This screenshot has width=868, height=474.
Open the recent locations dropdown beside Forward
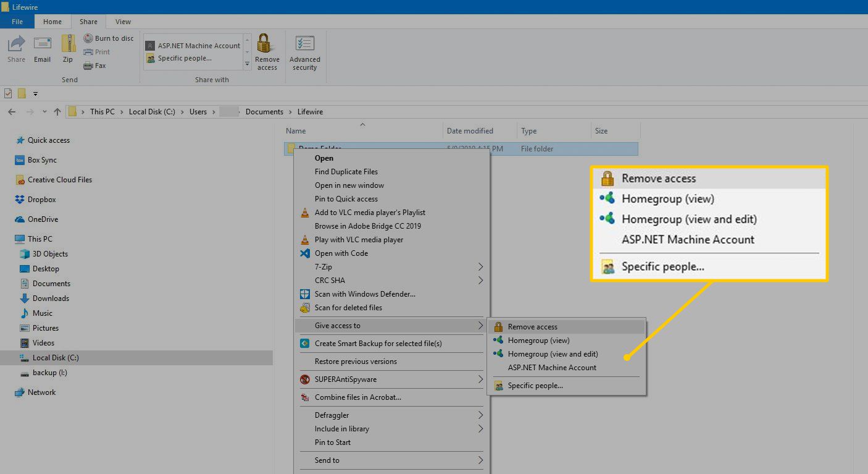click(44, 112)
